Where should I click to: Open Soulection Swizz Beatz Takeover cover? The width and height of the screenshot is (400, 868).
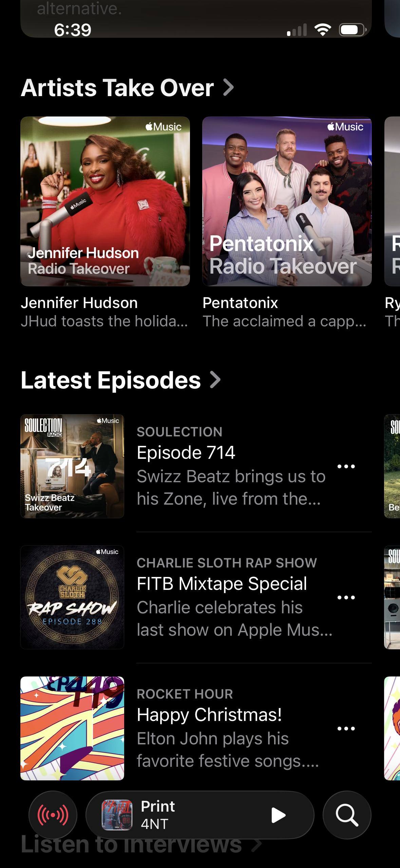pos(72,466)
